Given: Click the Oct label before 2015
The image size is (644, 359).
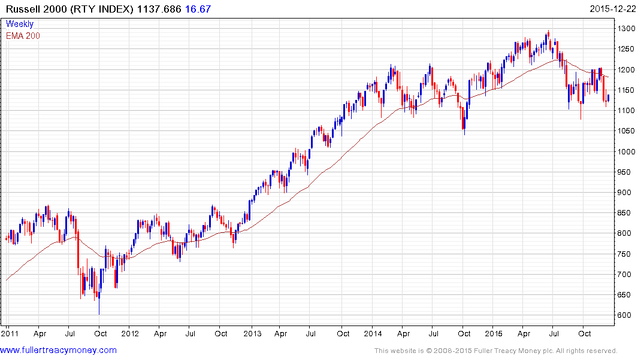Looking at the screenshot, I should [464, 333].
